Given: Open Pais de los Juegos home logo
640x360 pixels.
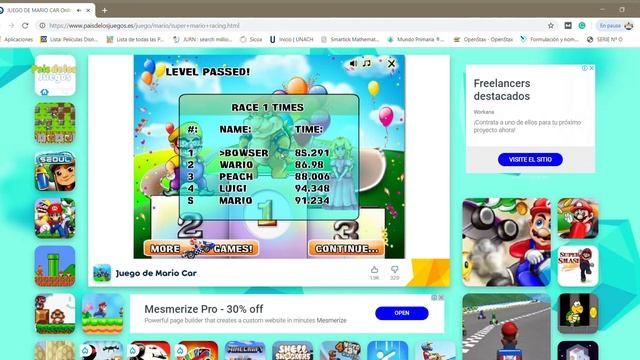Looking at the screenshot, I should tap(55, 76).
